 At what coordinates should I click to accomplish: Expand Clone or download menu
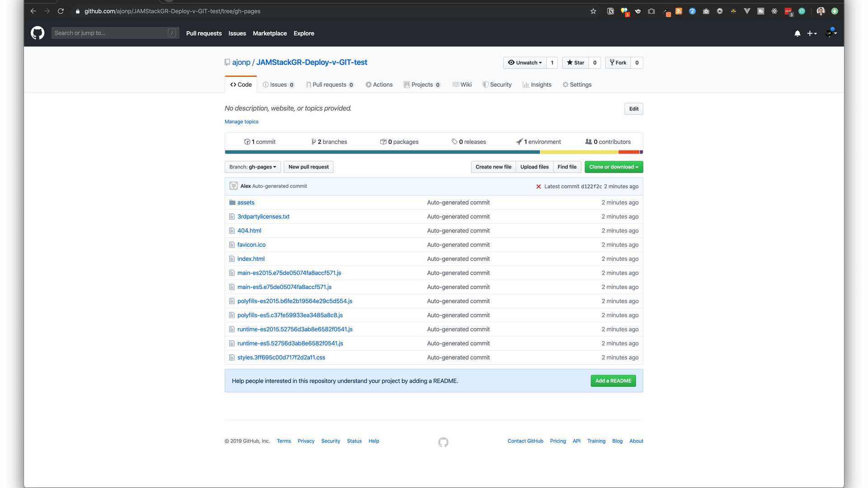pyautogui.click(x=613, y=167)
